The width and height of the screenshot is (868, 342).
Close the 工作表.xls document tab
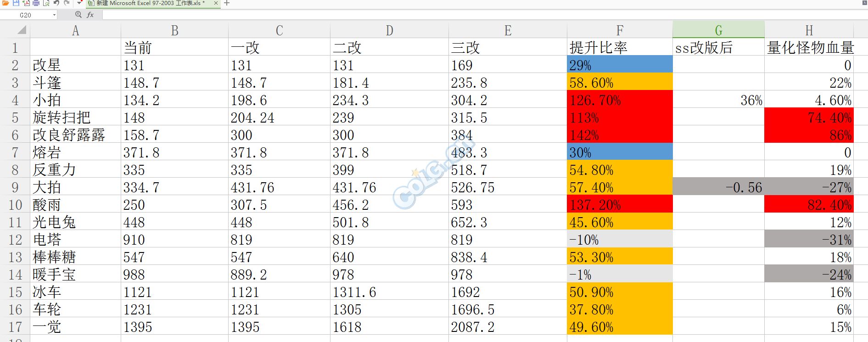pos(216,3)
